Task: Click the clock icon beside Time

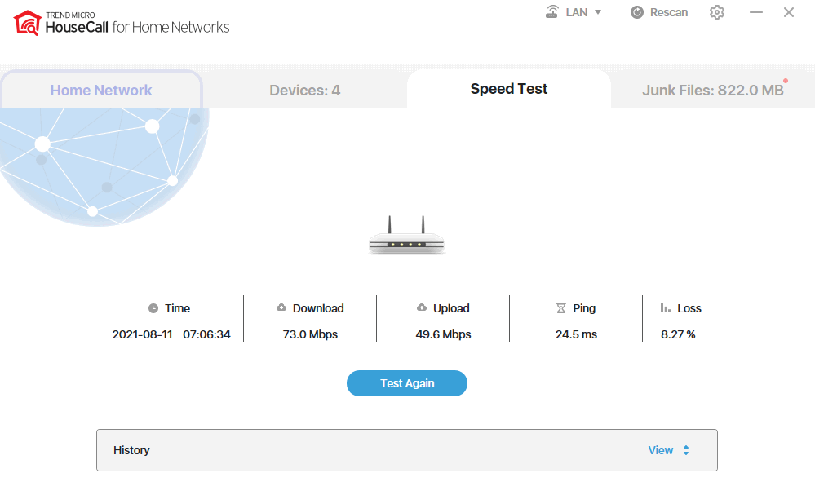Action: point(153,308)
